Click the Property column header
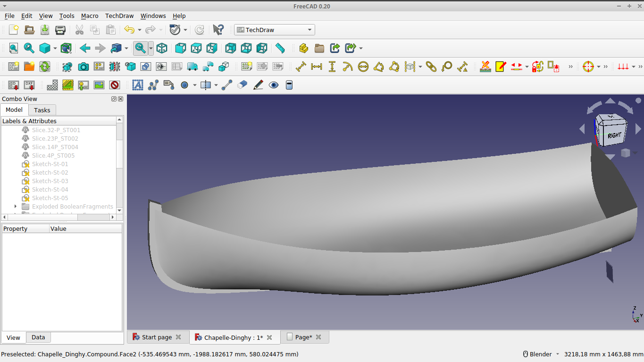This screenshot has width=644, height=362. tap(25, 228)
